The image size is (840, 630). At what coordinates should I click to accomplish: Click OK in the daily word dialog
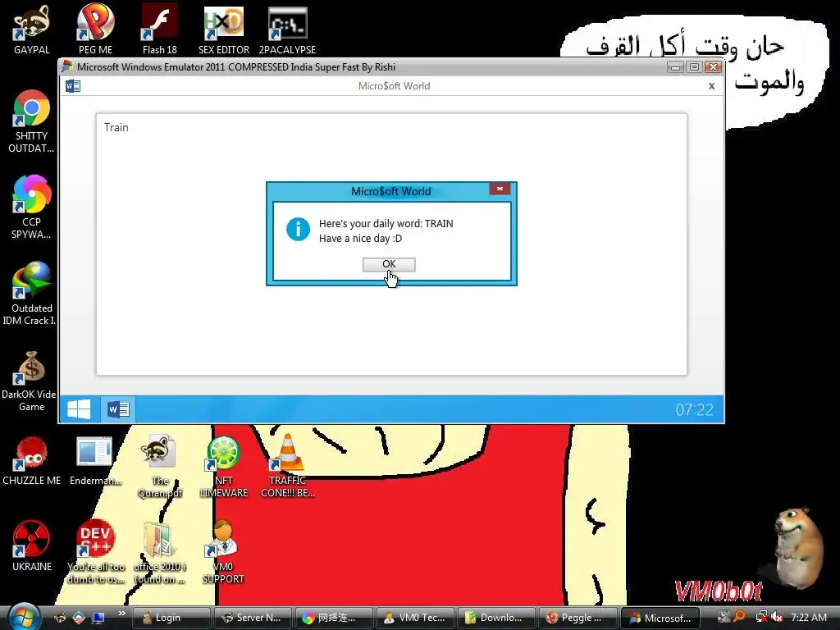(x=388, y=264)
